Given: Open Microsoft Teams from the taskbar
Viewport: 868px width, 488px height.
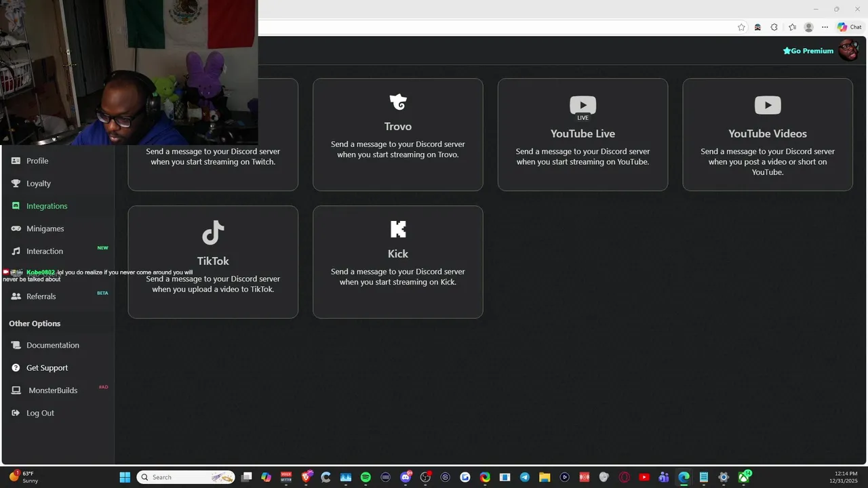Looking at the screenshot, I should tap(664, 477).
